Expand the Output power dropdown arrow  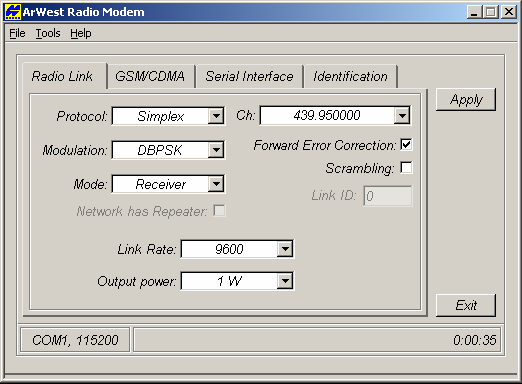click(285, 281)
